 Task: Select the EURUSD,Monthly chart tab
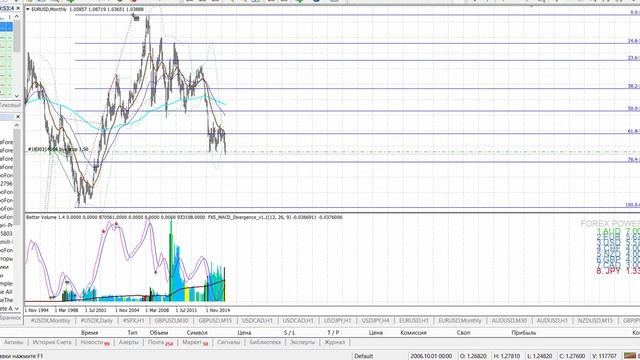tap(460, 321)
